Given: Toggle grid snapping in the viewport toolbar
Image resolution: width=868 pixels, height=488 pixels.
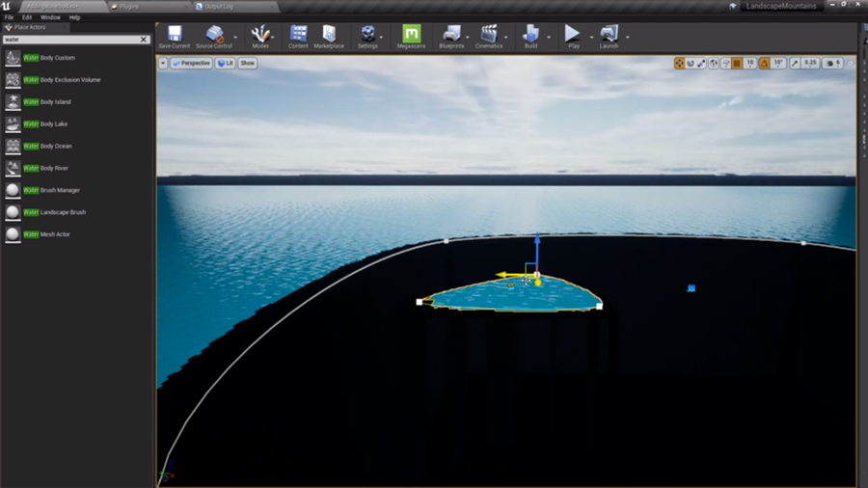Looking at the screenshot, I should pyautogui.click(x=737, y=64).
